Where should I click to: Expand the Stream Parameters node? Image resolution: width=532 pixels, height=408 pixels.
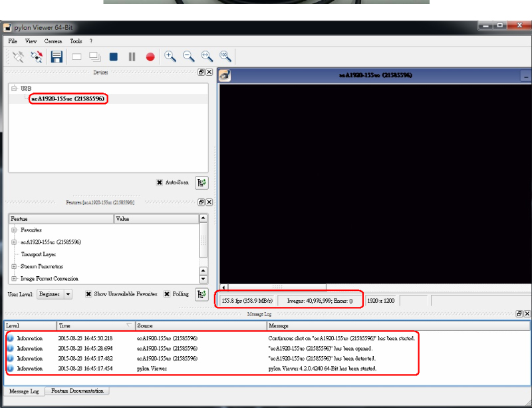14,266
